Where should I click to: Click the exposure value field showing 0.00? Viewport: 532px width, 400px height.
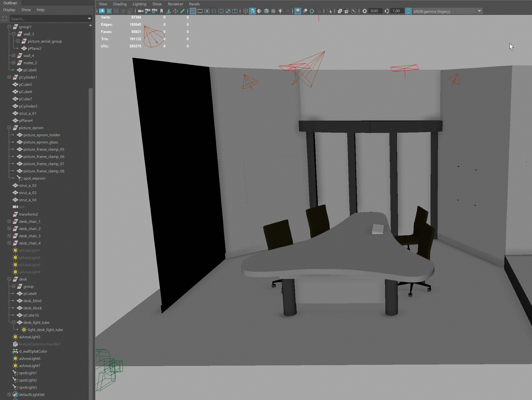pyautogui.click(x=374, y=11)
